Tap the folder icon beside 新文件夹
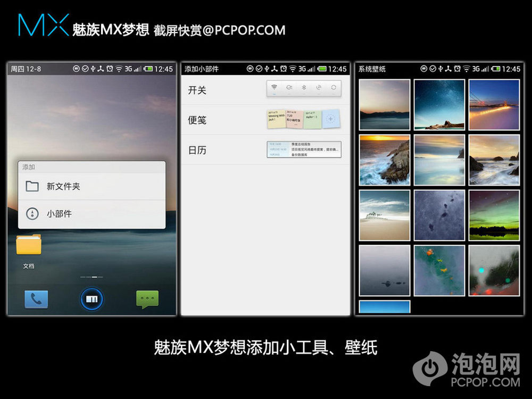 point(32,186)
